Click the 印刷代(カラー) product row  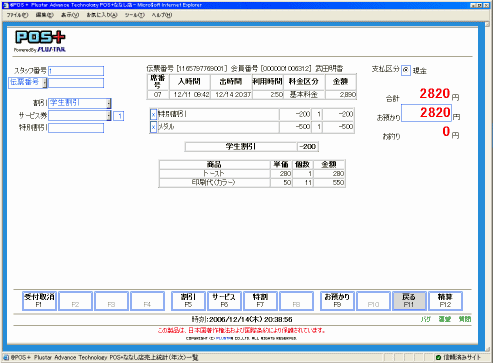click(252, 183)
